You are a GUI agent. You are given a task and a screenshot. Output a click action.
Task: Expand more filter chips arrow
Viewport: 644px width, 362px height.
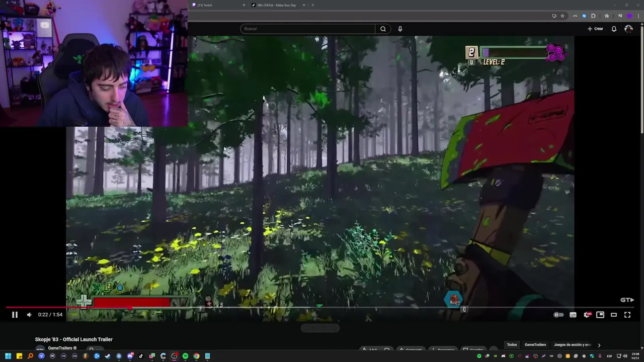(x=599, y=345)
